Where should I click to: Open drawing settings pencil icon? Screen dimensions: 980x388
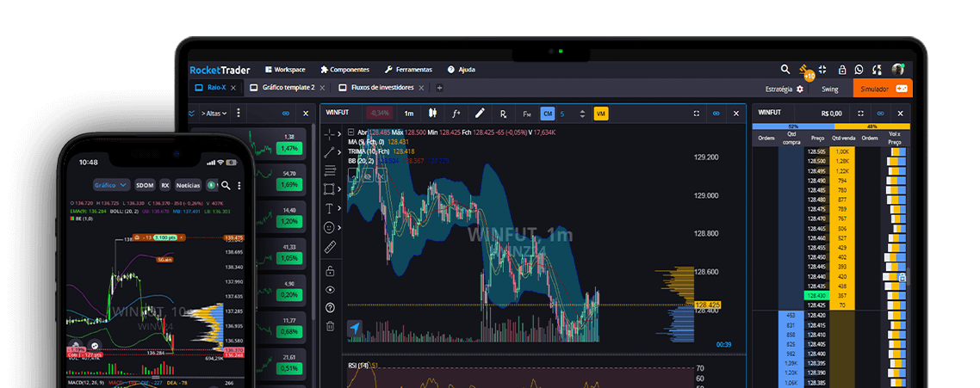480,113
